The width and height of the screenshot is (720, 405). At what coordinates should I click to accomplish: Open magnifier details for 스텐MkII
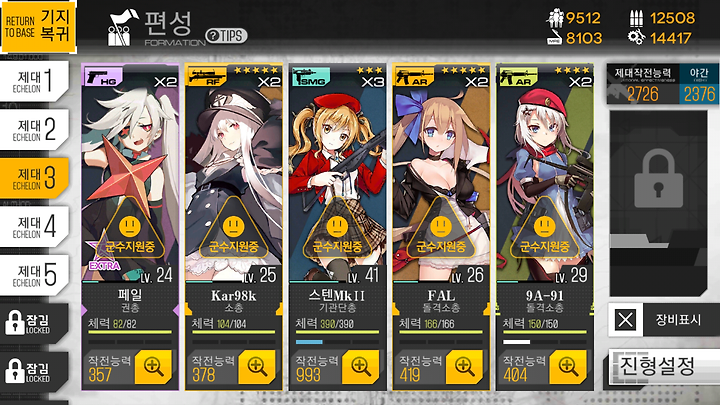360,366
